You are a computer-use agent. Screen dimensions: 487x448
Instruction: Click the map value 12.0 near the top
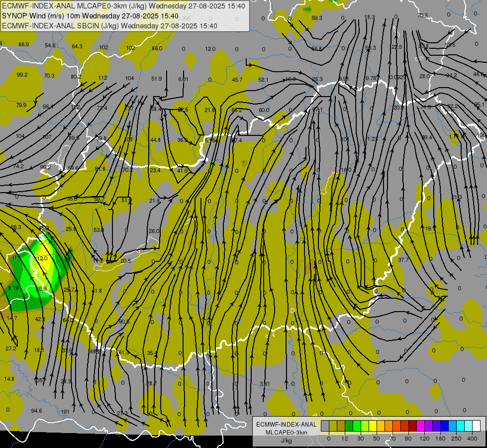point(210,49)
